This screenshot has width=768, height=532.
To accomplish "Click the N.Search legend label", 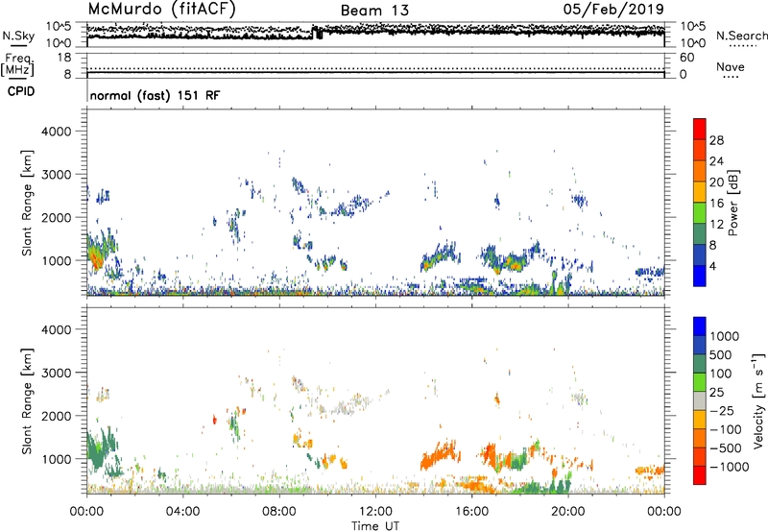I will click(741, 36).
